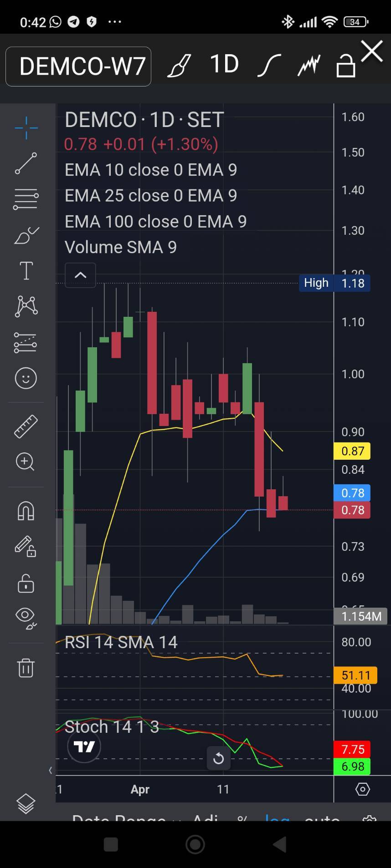Tap the High 1.18 price label

click(x=334, y=283)
